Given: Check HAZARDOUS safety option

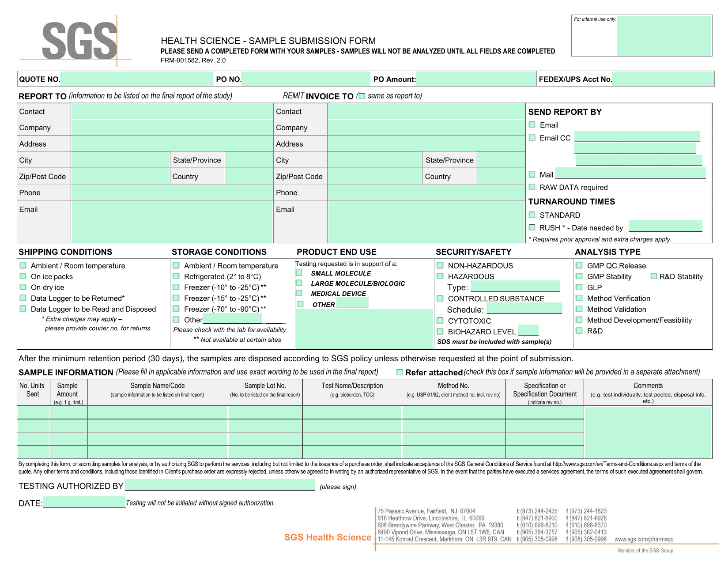Looking at the screenshot, I should [x=440, y=276].
